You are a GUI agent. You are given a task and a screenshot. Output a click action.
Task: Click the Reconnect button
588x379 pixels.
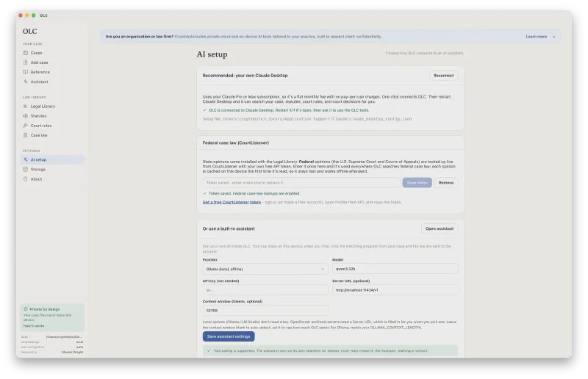(444, 76)
